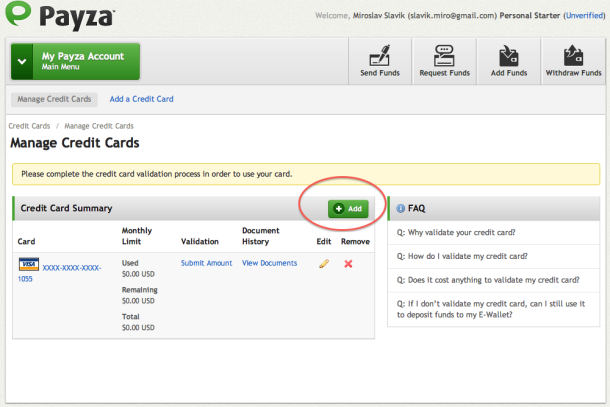This screenshot has width=610, height=407.
Task: Open the Request Funds icon button
Action: 444,61
